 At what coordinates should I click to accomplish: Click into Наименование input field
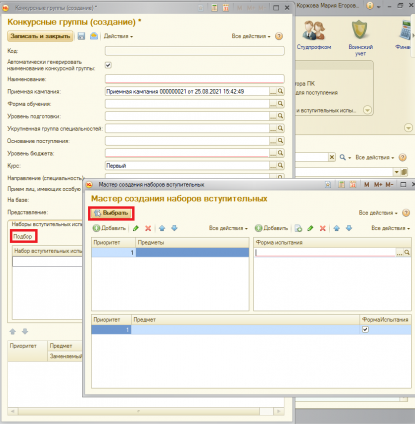[x=195, y=79]
